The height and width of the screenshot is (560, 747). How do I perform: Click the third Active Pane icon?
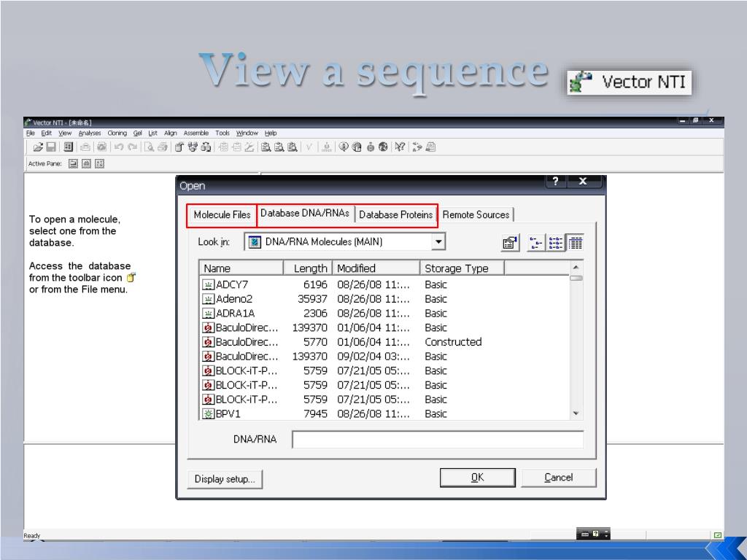[99, 164]
